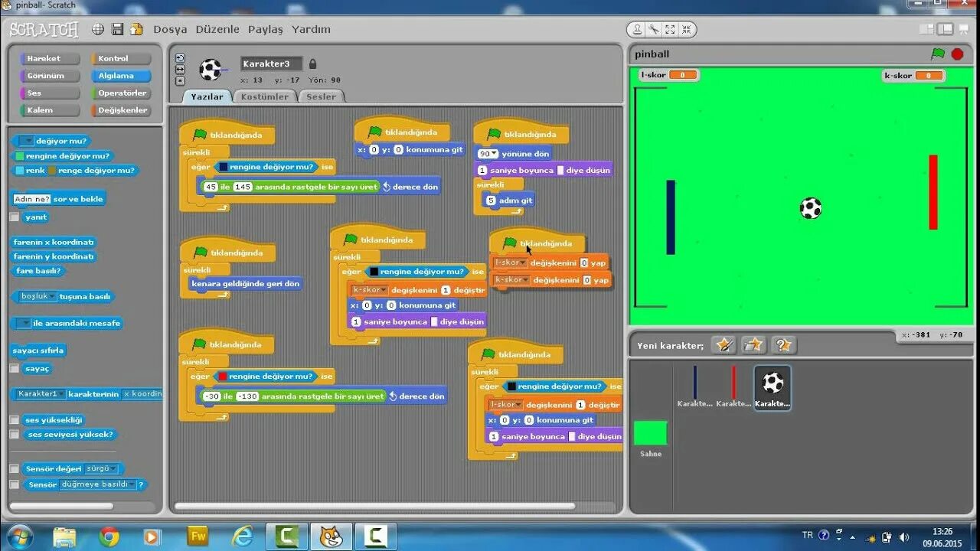Open the Paylaş menu

click(x=265, y=29)
